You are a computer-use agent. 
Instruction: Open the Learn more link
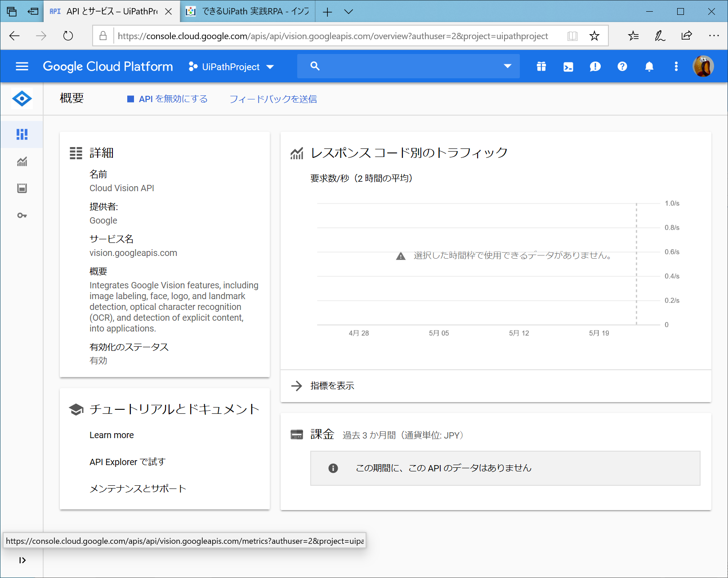(x=112, y=435)
